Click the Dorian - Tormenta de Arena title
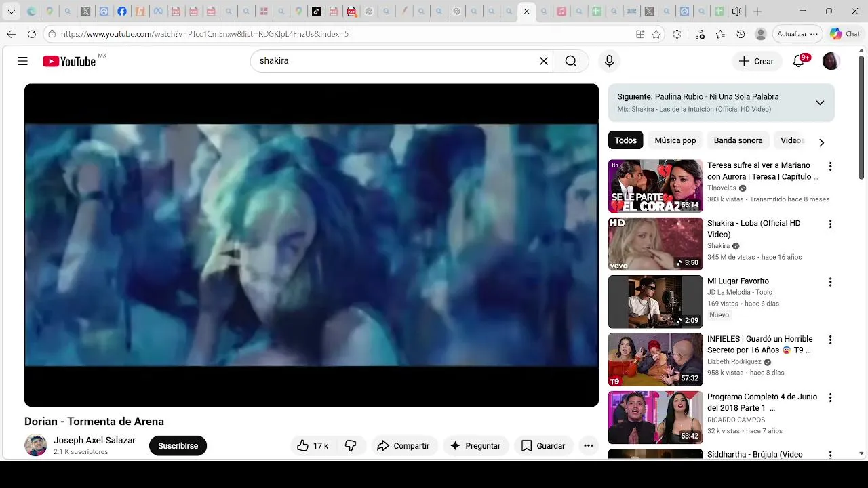This screenshot has width=868, height=488. 94,422
